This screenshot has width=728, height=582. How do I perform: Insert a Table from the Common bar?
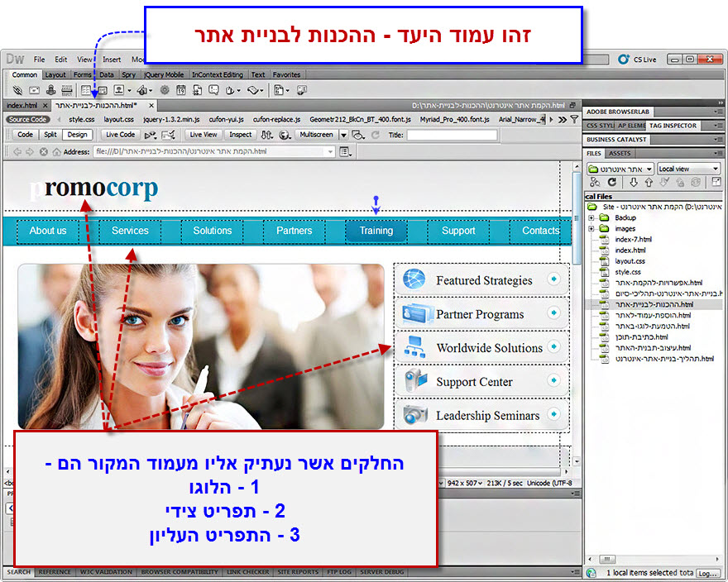(86, 90)
